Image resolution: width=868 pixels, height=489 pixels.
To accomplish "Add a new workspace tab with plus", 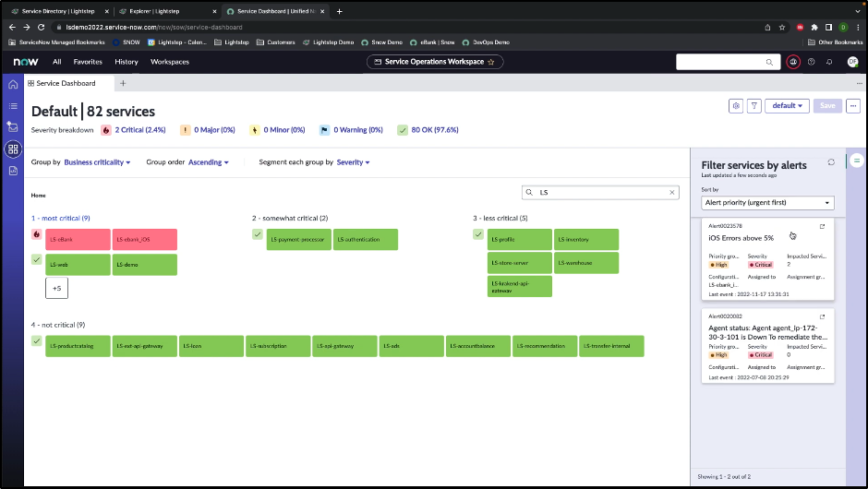I will tap(123, 84).
